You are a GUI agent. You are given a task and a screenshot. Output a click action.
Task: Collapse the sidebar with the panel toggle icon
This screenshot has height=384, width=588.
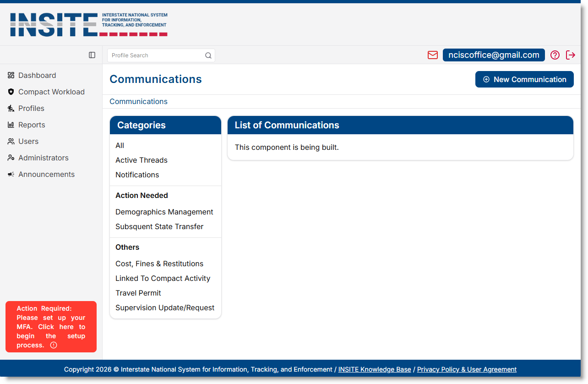tap(92, 55)
